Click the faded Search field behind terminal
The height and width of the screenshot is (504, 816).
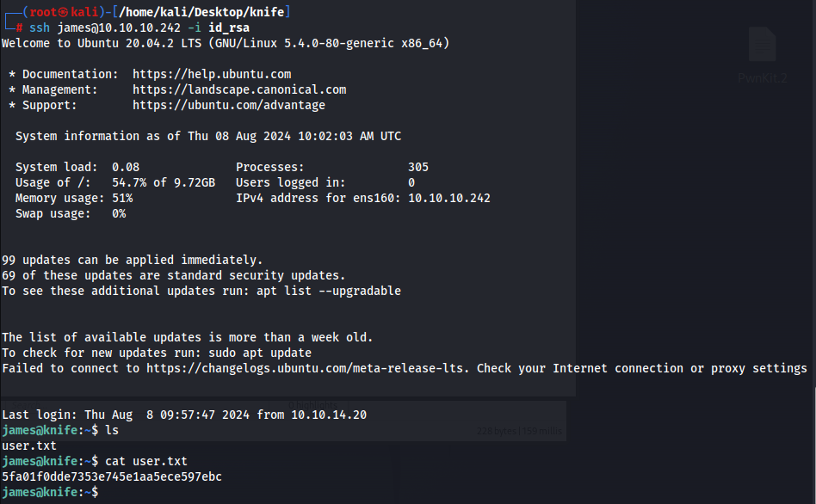26,404
